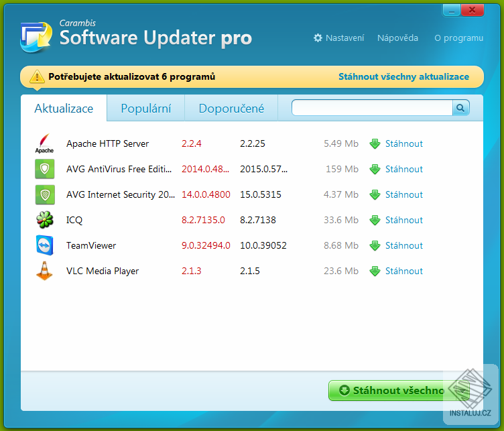
Task: Click the green download arrow for Apache HTTP Server
Action: pyautogui.click(x=375, y=143)
